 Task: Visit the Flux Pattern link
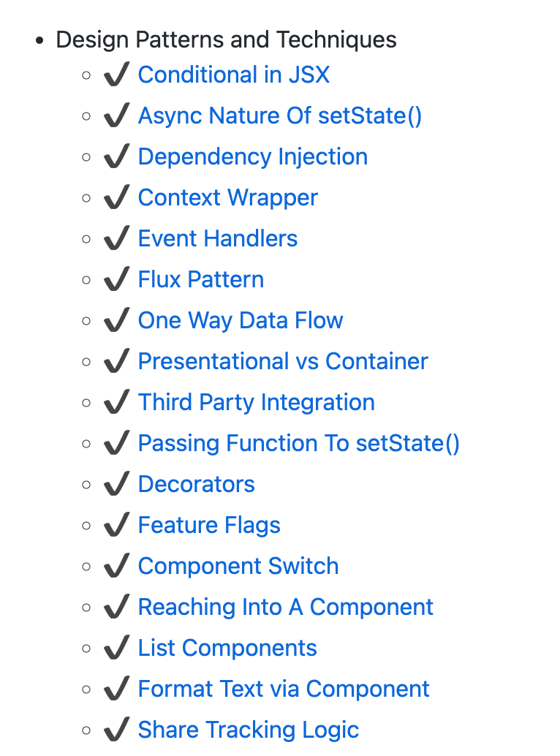point(200,279)
